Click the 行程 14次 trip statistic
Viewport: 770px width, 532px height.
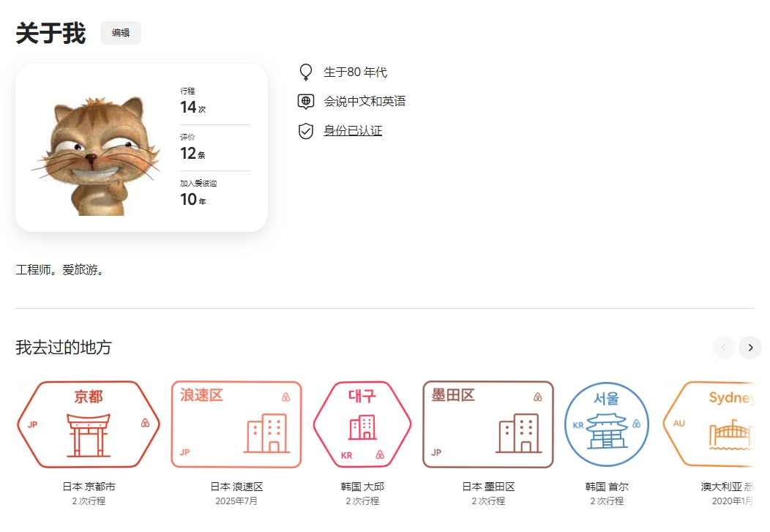click(191, 100)
